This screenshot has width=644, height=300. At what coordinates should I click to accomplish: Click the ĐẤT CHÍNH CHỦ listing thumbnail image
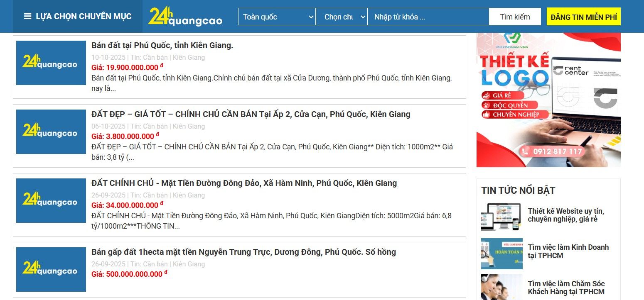click(x=51, y=200)
